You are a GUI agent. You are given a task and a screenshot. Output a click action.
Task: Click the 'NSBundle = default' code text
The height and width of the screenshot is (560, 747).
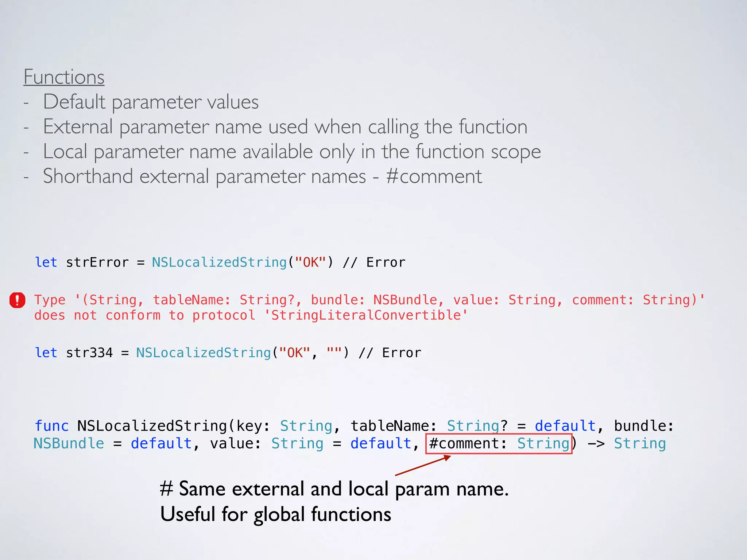click(113, 443)
